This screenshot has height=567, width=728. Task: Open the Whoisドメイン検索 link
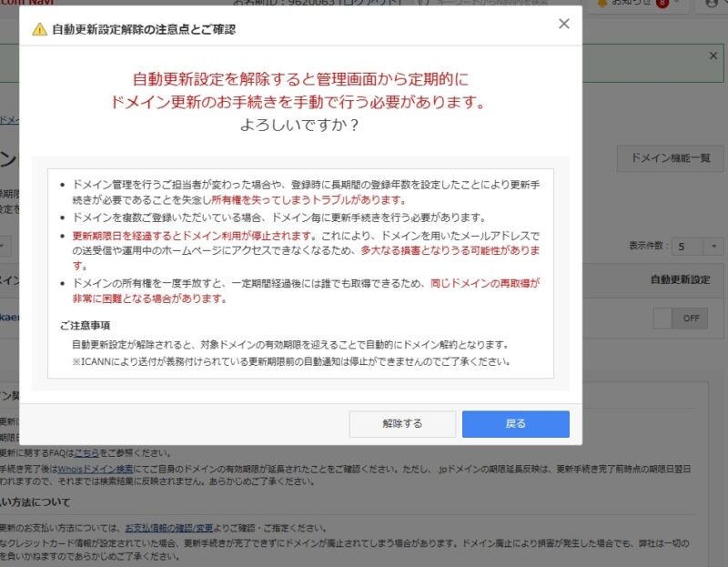[96, 469]
